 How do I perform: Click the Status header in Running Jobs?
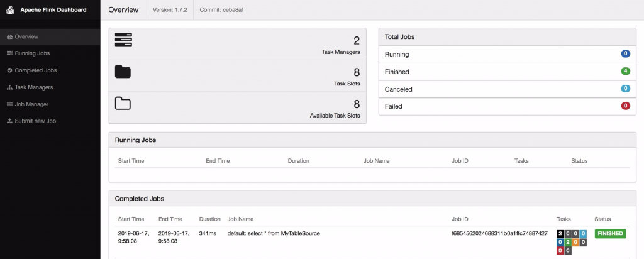tap(579, 161)
